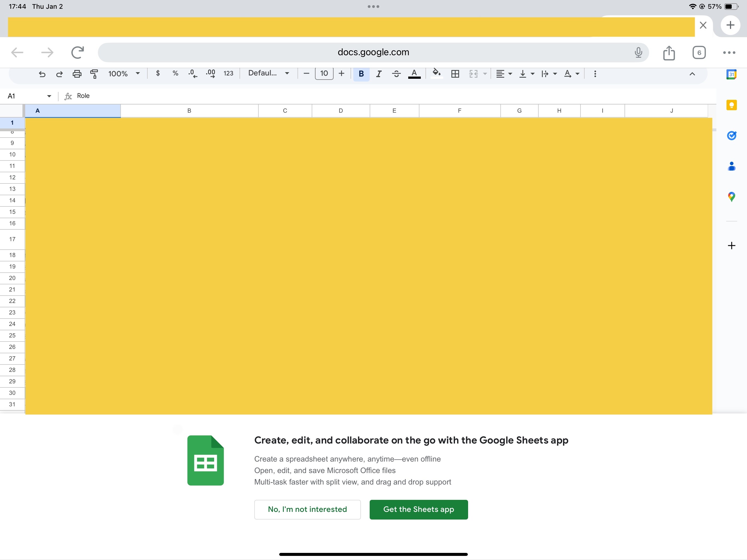The height and width of the screenshot is (560, 747).
Task: Open Calendar side panel icon
Action: pyautogui.click(x=731, y=75)
